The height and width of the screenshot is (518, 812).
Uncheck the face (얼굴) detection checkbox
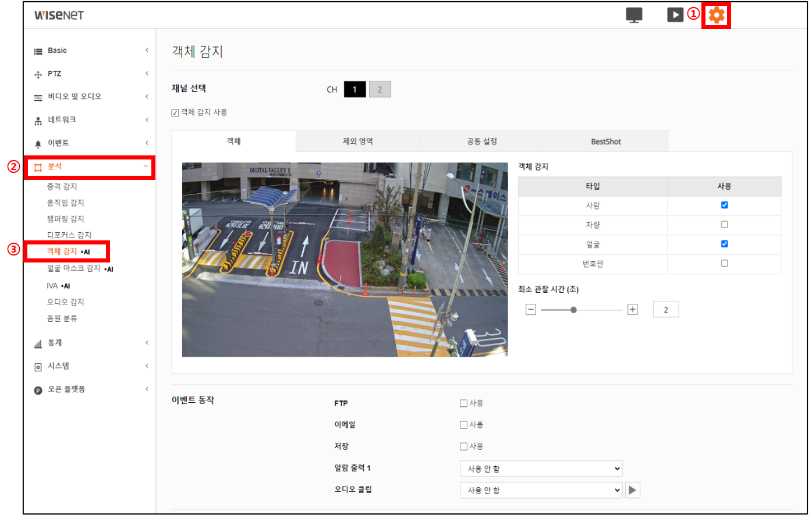[x=724, y=244]
